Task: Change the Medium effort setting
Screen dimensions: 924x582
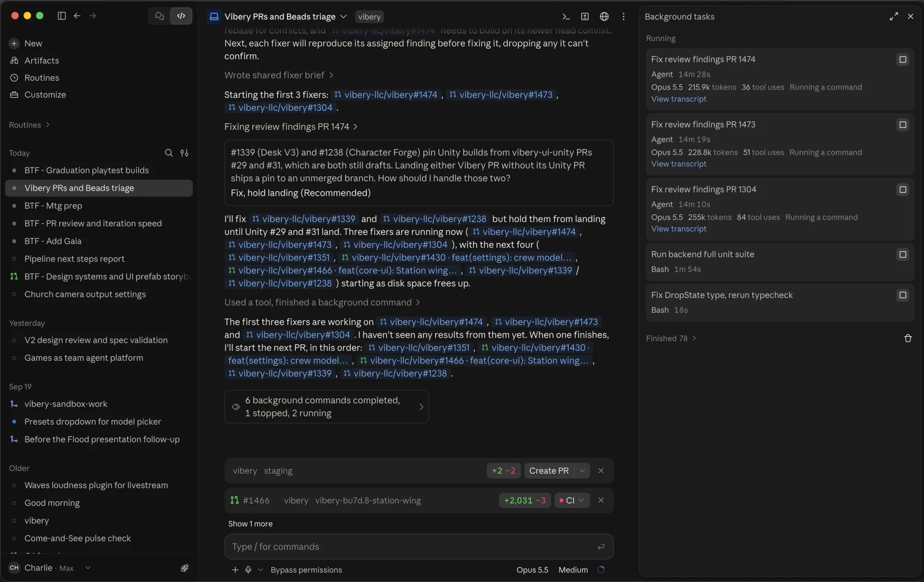Action: click(x=573, y=570)
